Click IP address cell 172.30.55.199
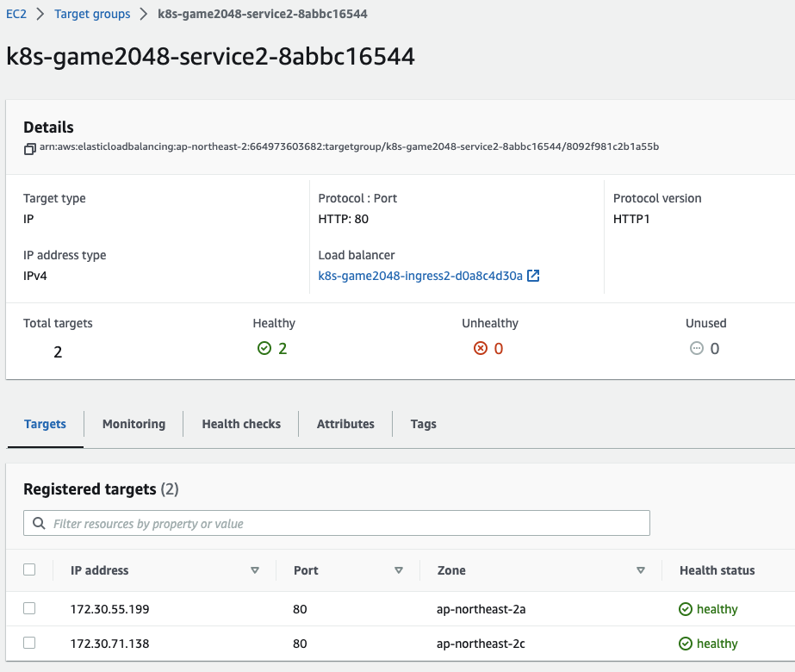This screenshot has height=672, width=795. (109, 609)
